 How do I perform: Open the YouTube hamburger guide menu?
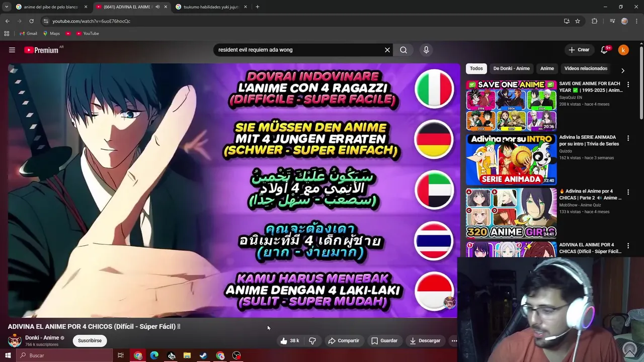(12, 50)
